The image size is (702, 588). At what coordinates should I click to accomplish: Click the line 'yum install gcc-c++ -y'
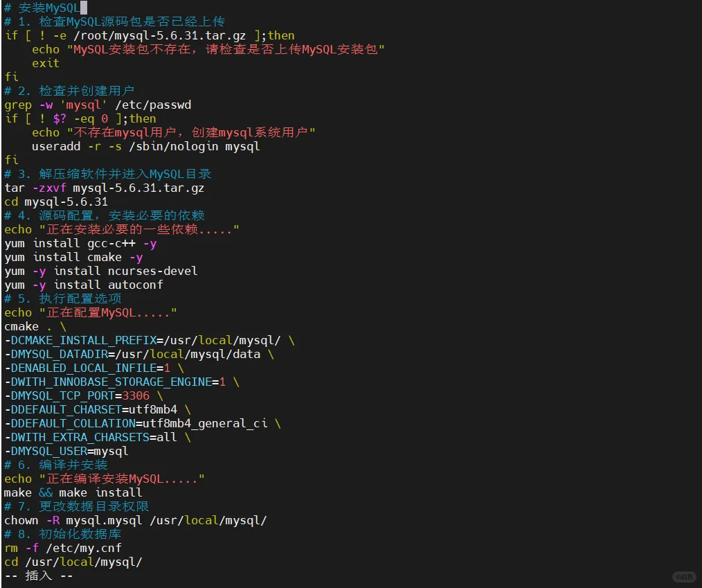(x=80, y=243)
